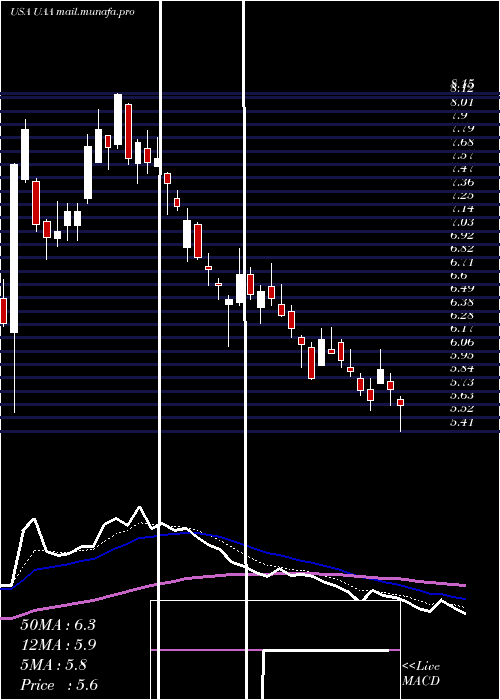This screenshot has height=700, width=500.
Task: Select the 7.25 price axis label
Action: pyautogui.click(x=462, y=196)
